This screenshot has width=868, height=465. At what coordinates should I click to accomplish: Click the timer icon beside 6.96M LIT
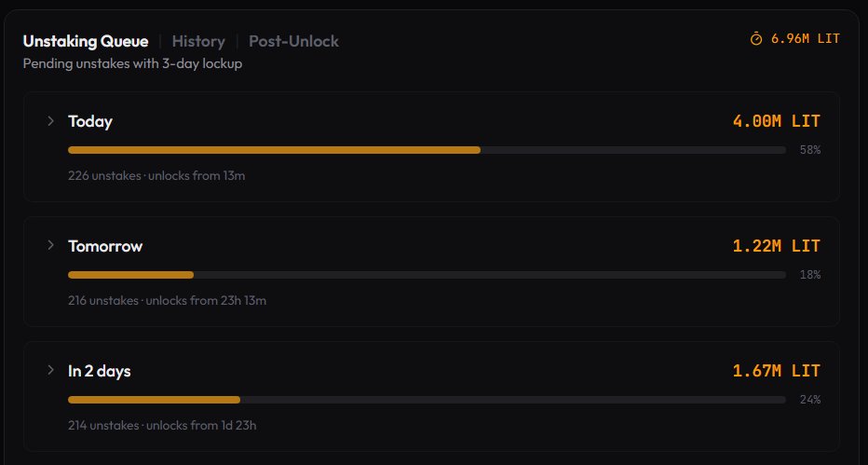click(756, 39)
